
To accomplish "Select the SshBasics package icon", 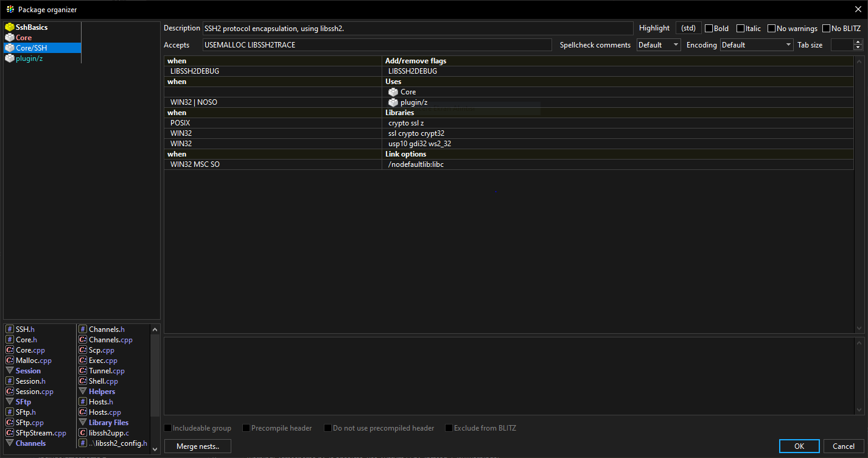I will coord(9,27).
